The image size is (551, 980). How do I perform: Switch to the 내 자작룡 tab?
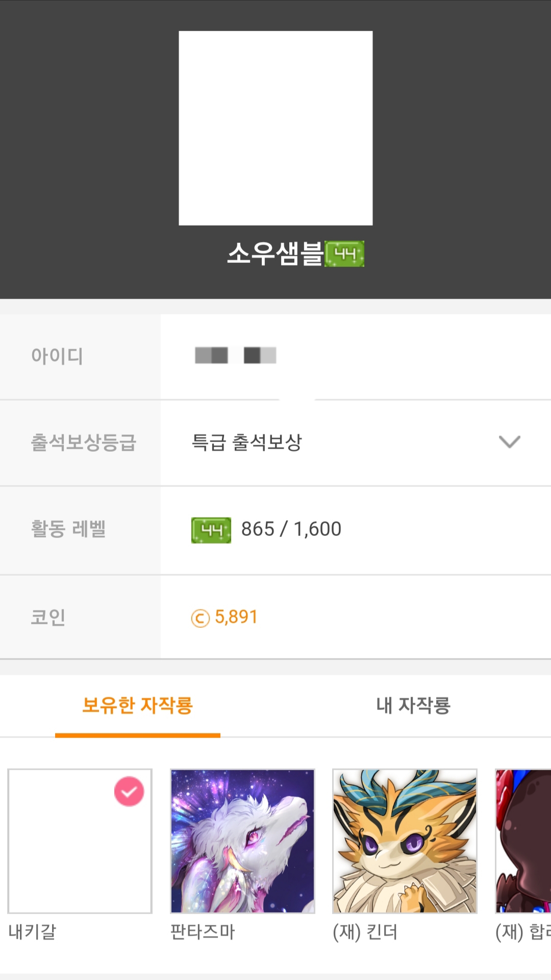pos(413,705)
